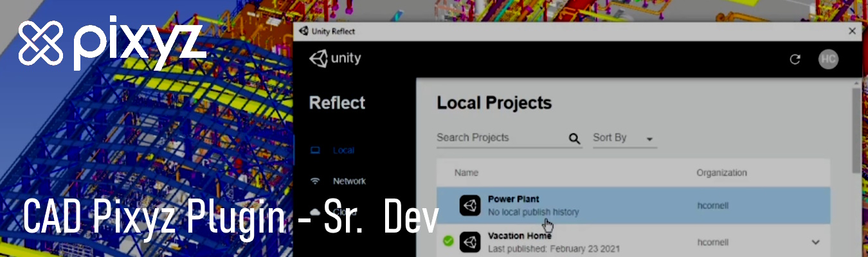Open the HC user avatar menu
This screenshot has width=868, height=257.
[828, 59]
